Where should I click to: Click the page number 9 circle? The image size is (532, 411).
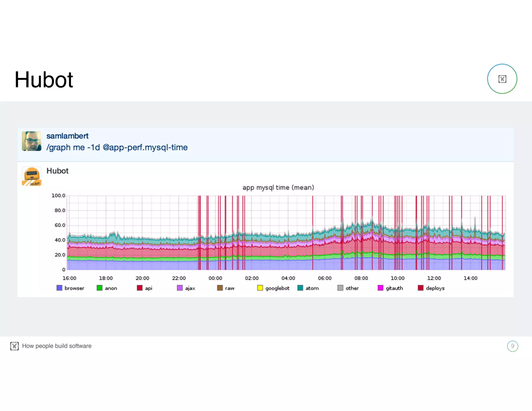point(512,346)
